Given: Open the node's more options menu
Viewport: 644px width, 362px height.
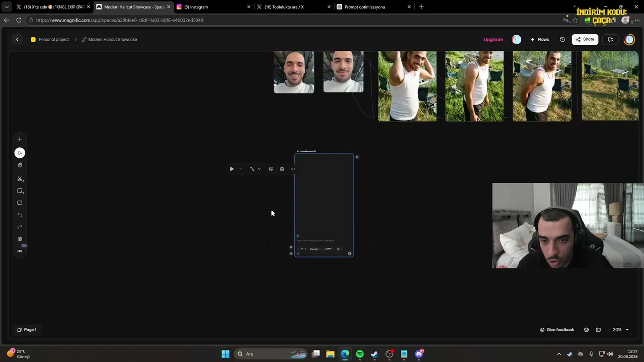Looking at the screenshot, I should point(293,169).
